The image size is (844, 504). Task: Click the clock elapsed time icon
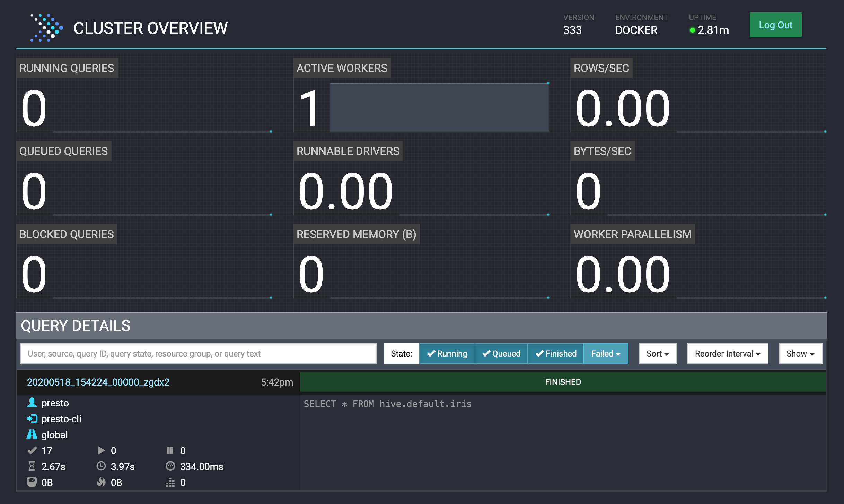click(101, 466)
